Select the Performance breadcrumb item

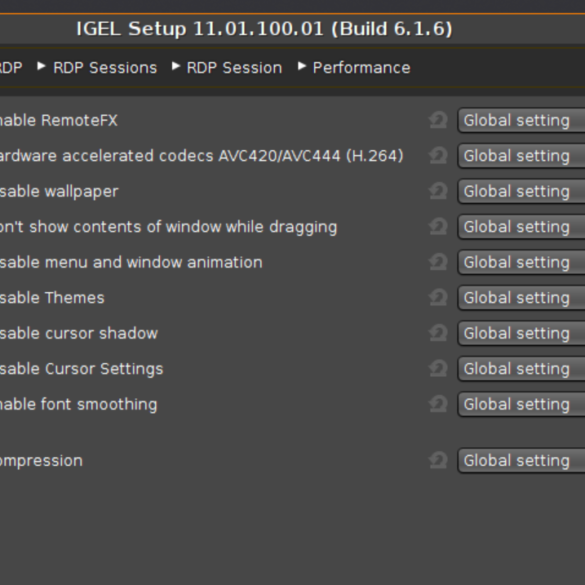pyautogui.click(x=361, y=68)
